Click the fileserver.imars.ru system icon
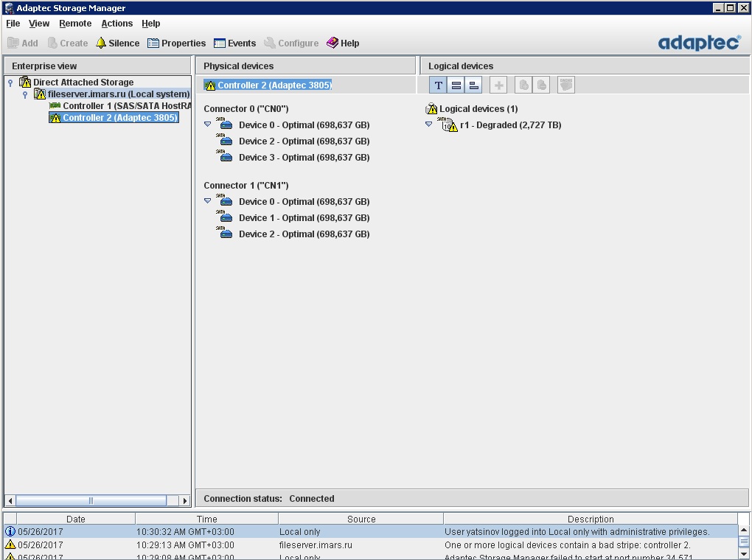The height and width of the screenshot is (560, 752). click(40, 94)
